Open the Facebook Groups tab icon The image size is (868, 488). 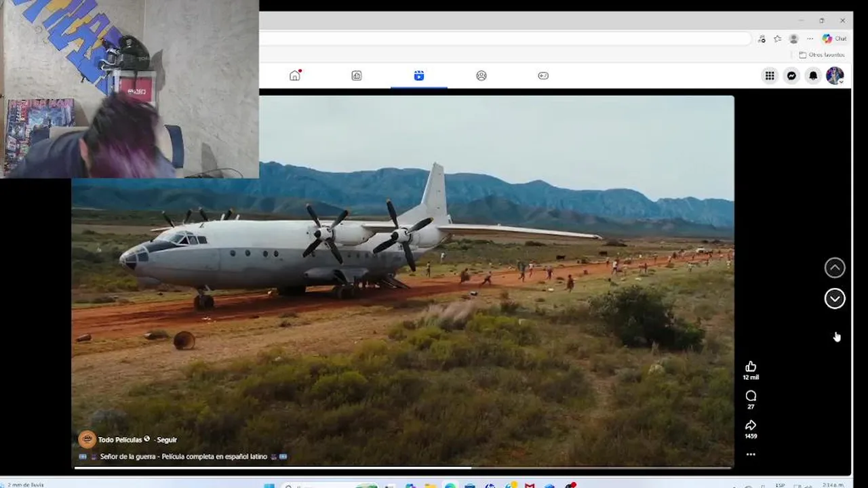point(481,75)
